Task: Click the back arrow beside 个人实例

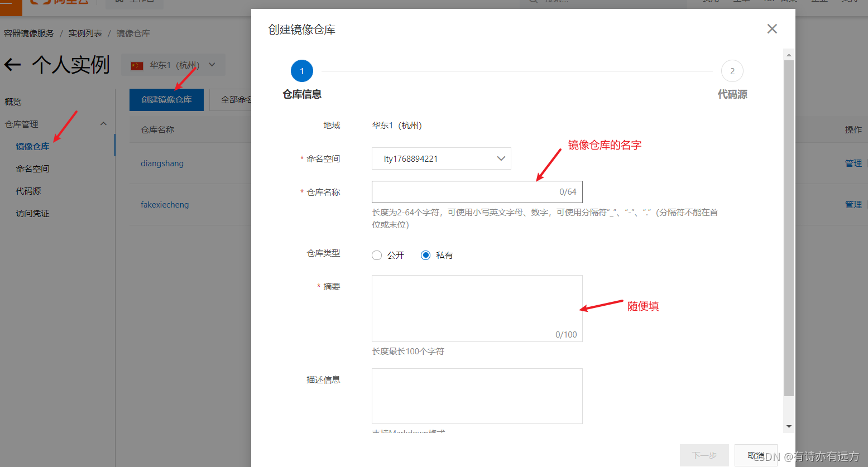Action: 12,65
